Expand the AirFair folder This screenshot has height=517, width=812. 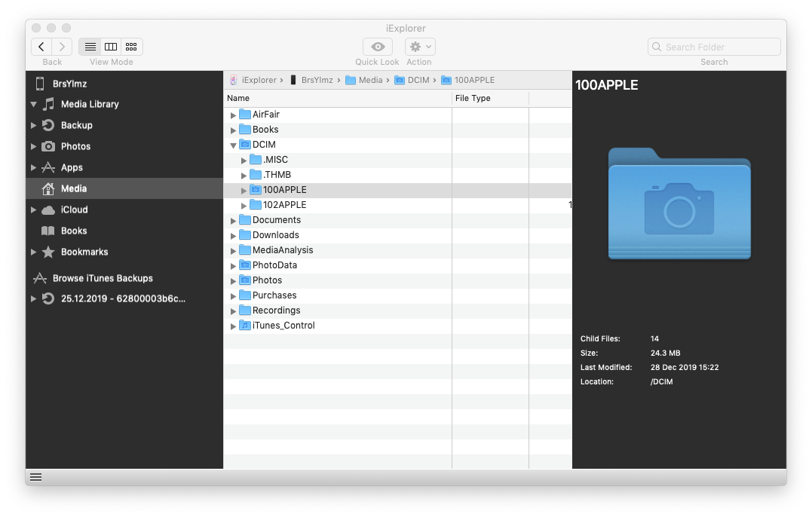point(233,115)
